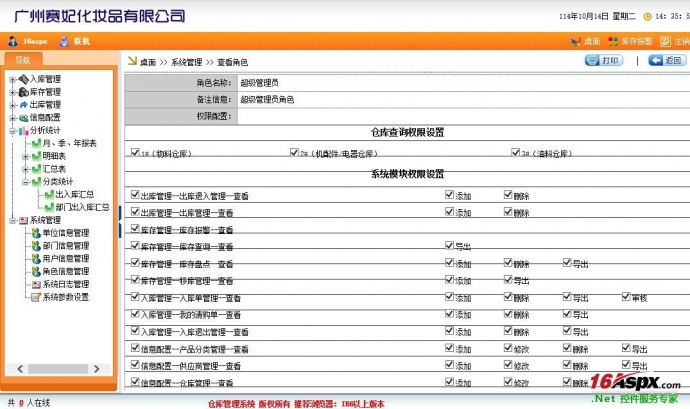This screenshot has height=409, width=690.
Task: Expand the 入库管理 tree node
Action: click(13, 80)
